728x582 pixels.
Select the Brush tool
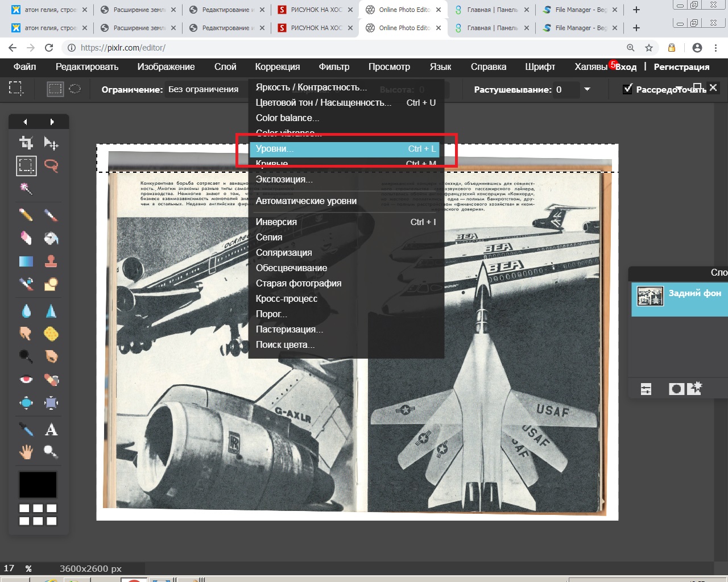coord(51,215)
